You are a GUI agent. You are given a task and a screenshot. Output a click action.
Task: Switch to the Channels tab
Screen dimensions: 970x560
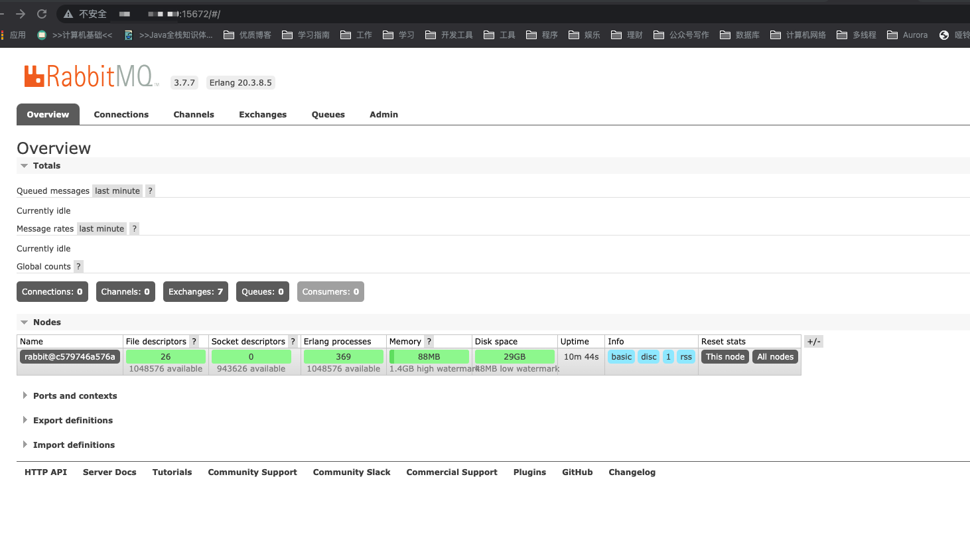194,115
